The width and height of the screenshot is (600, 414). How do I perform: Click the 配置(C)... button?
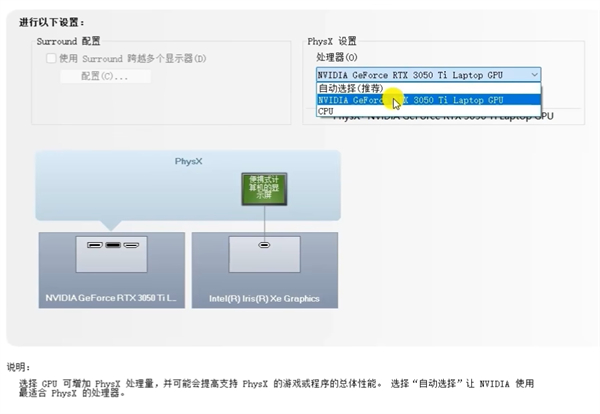click(x=105, y=76)
